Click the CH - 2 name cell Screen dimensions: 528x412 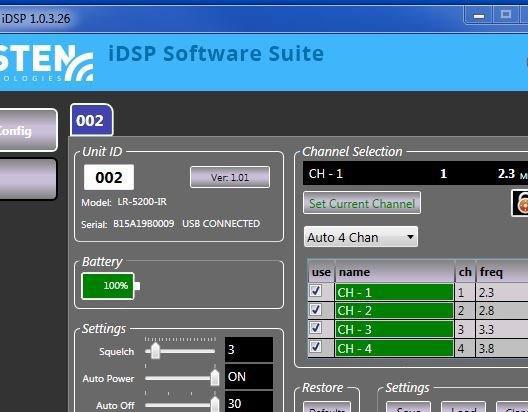pyautogui.click(x=394, y=311)
